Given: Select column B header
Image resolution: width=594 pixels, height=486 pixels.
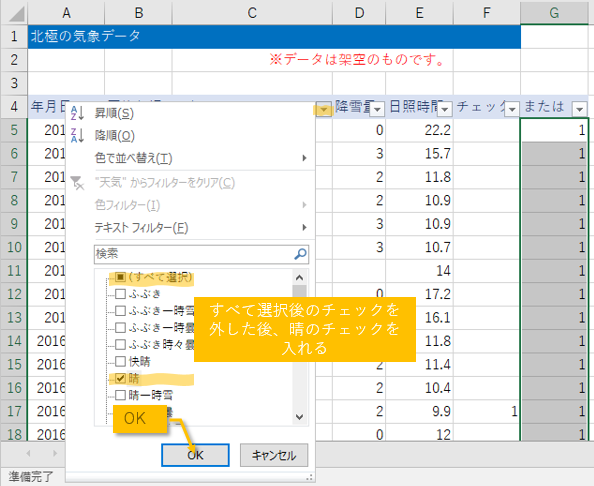Looking at the screenshot, I should (139, 13).
